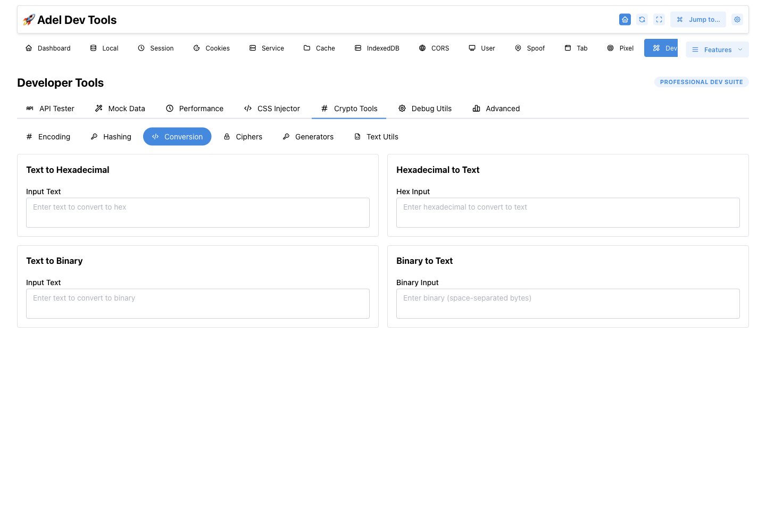Select the Hashing sub-tab
766x532 pixels.
tap(111, 137)
